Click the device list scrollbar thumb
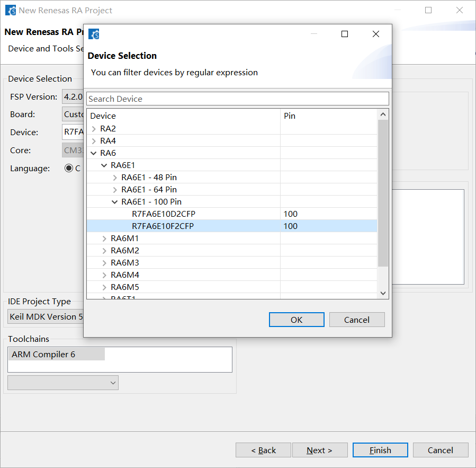 (383, 193)
